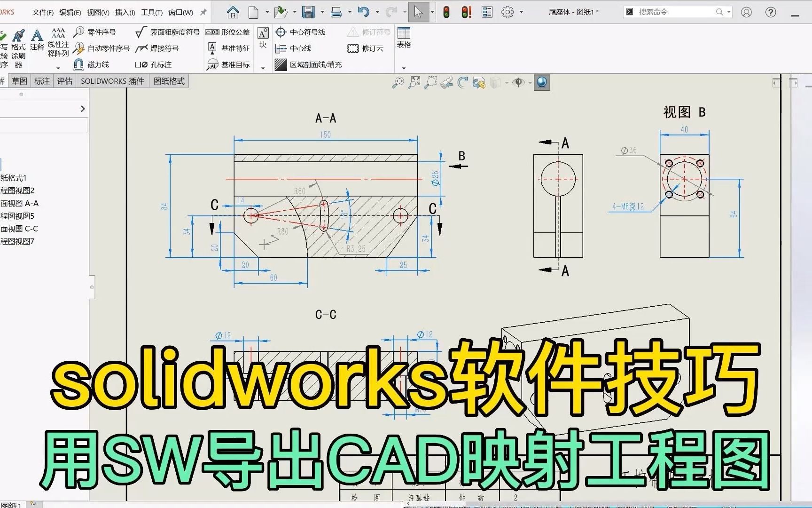Image resolution: width=812 pixels, height=508 pixels.
Task: Undo the last action
Action: click(363, 12)
